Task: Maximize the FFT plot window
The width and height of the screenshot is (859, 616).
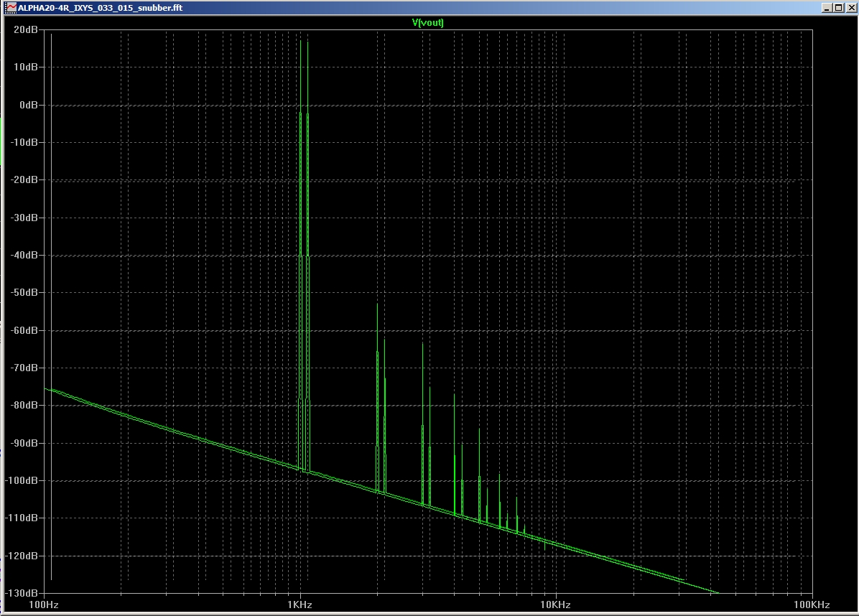Action: [838, 8]
